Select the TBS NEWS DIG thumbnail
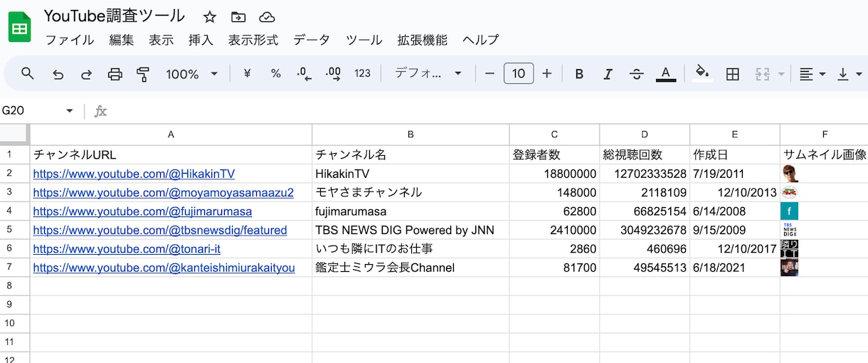This screenshot has height=363, width=868. [x=790, y=230]
